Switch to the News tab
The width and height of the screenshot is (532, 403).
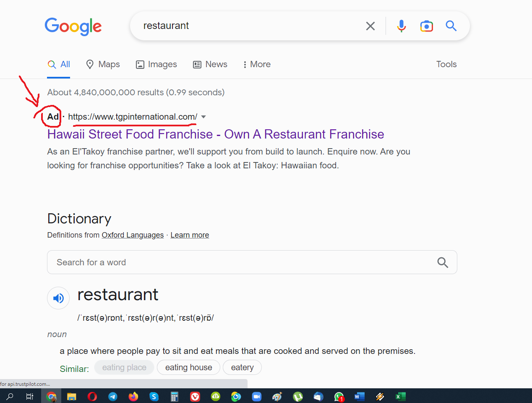[210, 64]
